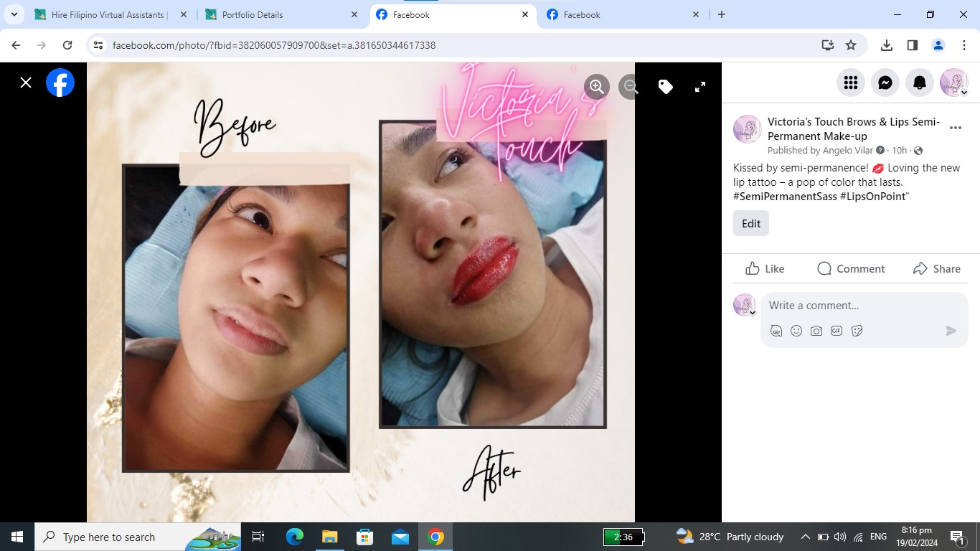The width and height of the screenshot is (980, 551).
Task: Click the address bar URL
Action: coord(274,45)
